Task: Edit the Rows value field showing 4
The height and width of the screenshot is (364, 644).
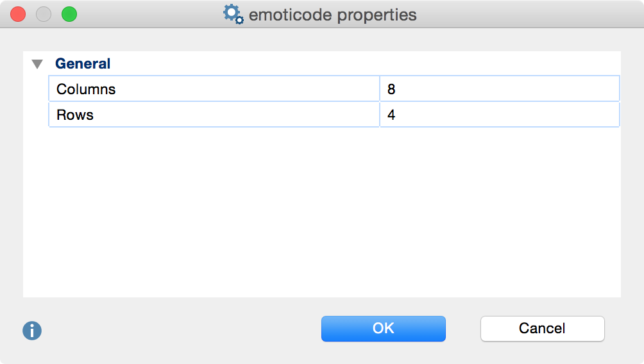Action: 499,115
